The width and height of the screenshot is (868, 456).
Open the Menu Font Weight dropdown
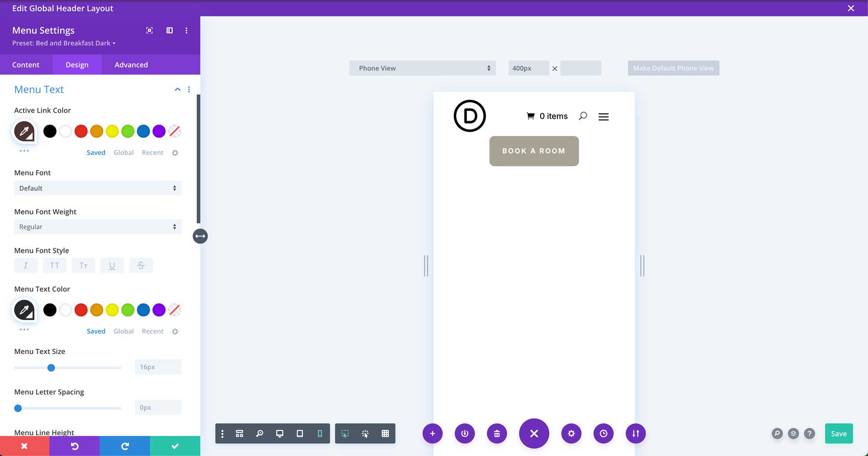pyautogui.click(x=97, y=226)
